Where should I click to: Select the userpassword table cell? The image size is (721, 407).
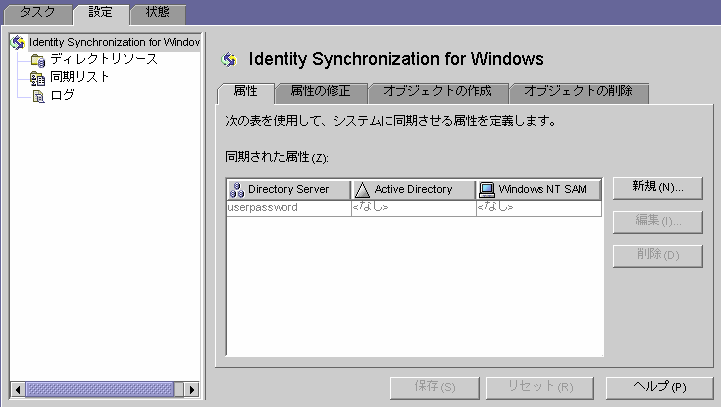[289, 208]
